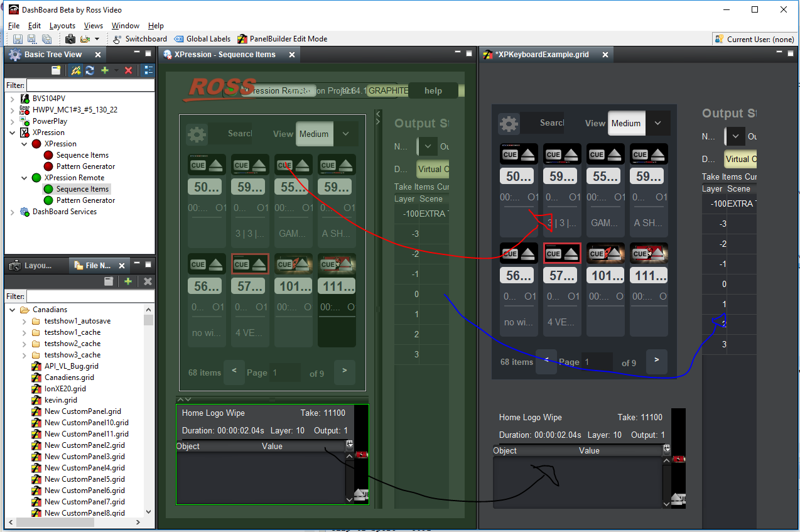The height and width of the screenshot is (532, 800).
Task: Open the File menu
Action: click(14, 26)
